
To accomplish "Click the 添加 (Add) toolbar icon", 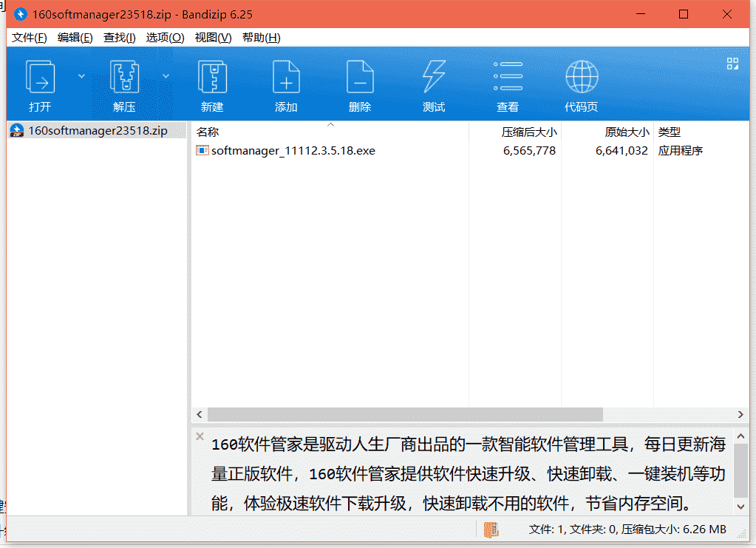I will click(x=286, y=77).
